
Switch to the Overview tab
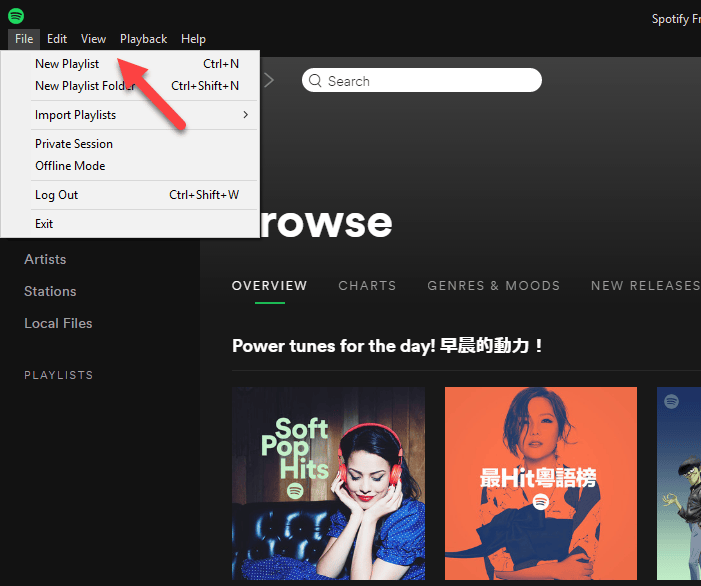[x=270, y=286]
